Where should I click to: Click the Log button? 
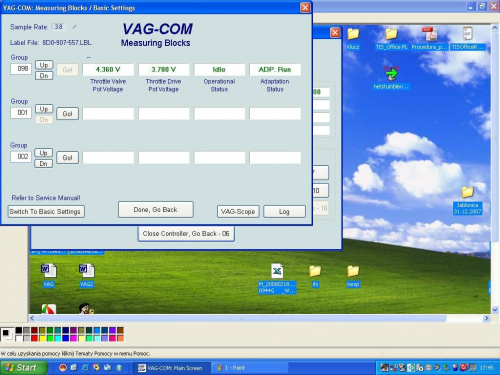point(284,212)
